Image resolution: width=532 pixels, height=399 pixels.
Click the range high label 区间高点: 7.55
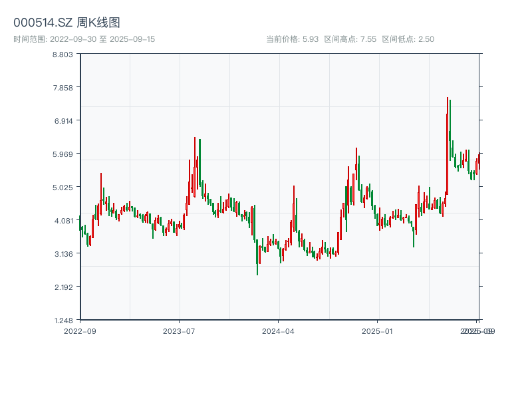pyautogui.click(x=350, y=39)
